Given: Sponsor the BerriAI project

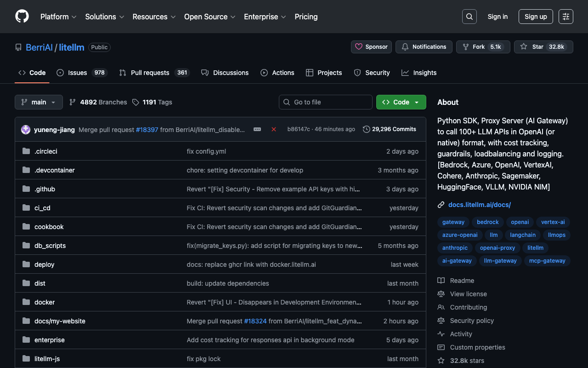Looking at the screenshot, I should (371, 47).
